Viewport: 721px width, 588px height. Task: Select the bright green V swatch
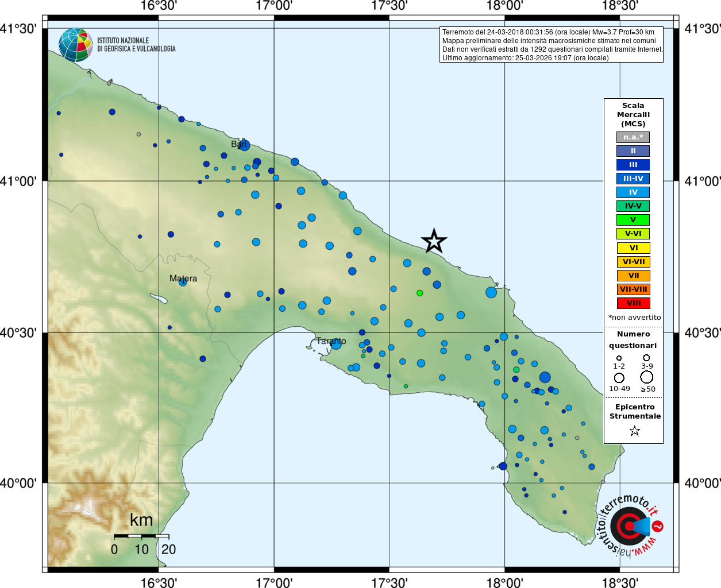[633, 220]
